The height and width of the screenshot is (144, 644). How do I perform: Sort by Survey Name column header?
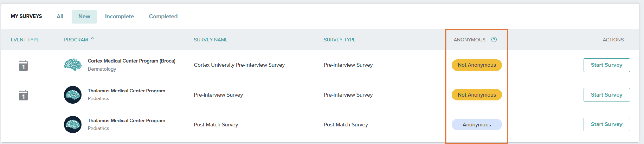211,40
